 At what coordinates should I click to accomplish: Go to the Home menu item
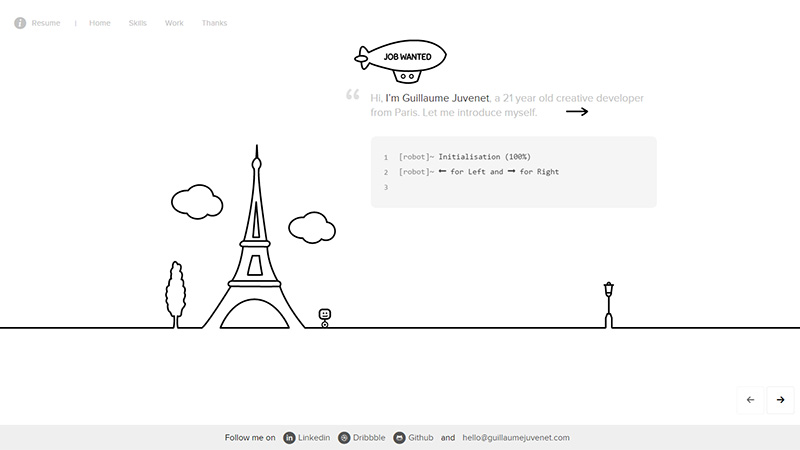point(100,23)
